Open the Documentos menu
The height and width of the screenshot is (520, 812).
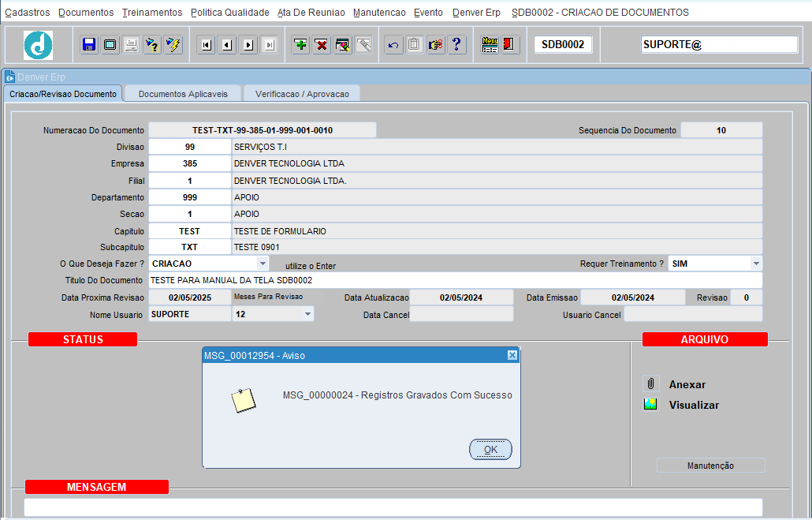[86, 13]
